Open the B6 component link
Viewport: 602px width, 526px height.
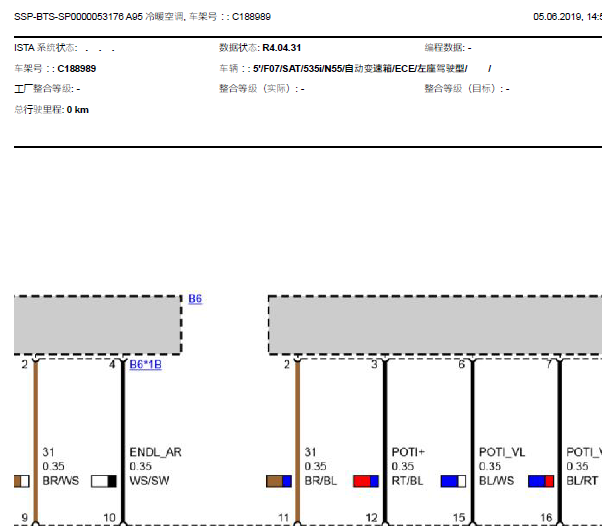195,299
